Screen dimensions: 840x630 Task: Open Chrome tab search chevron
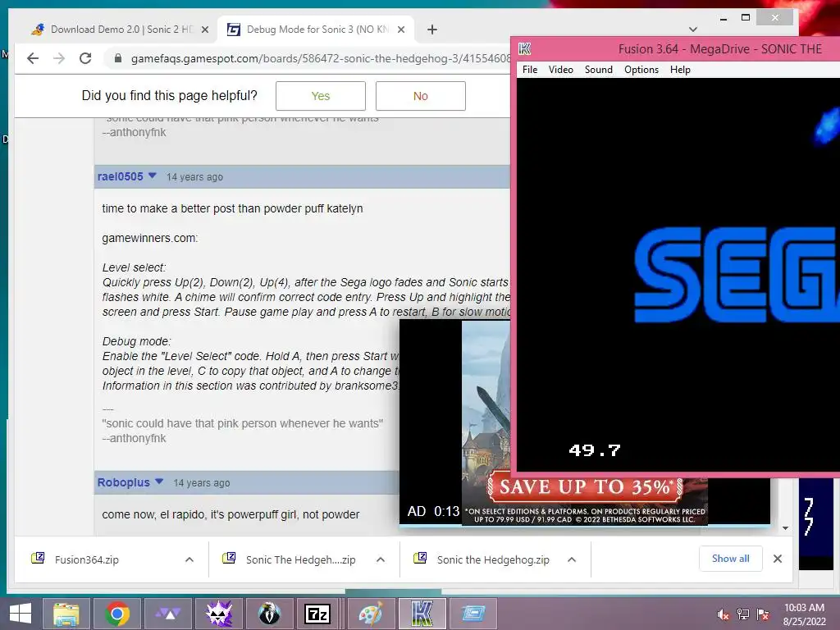coord(692,30)
